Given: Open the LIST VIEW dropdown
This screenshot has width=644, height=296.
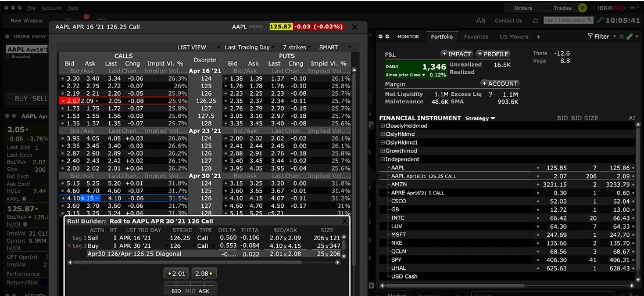Looking at the screenshot, I should [x=199, y=47].
